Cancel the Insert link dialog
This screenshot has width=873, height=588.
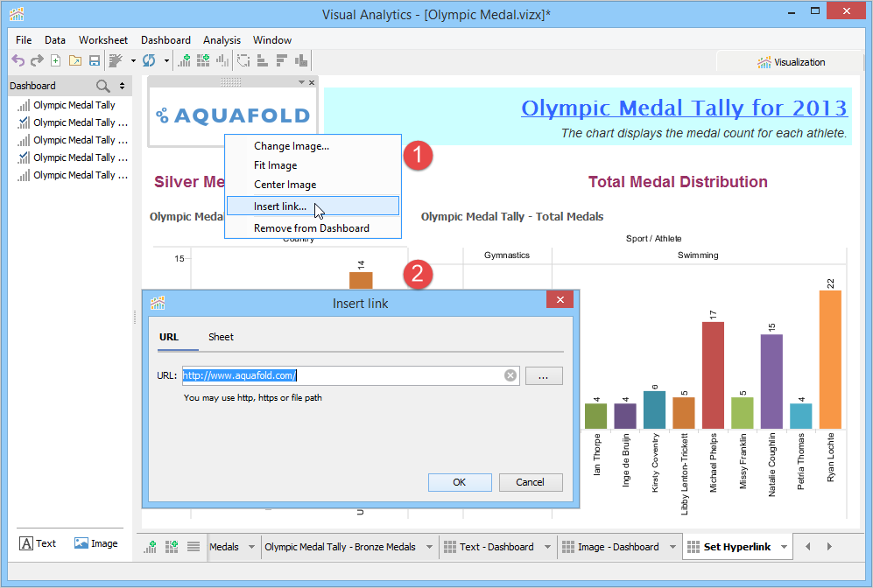[530, 482]
